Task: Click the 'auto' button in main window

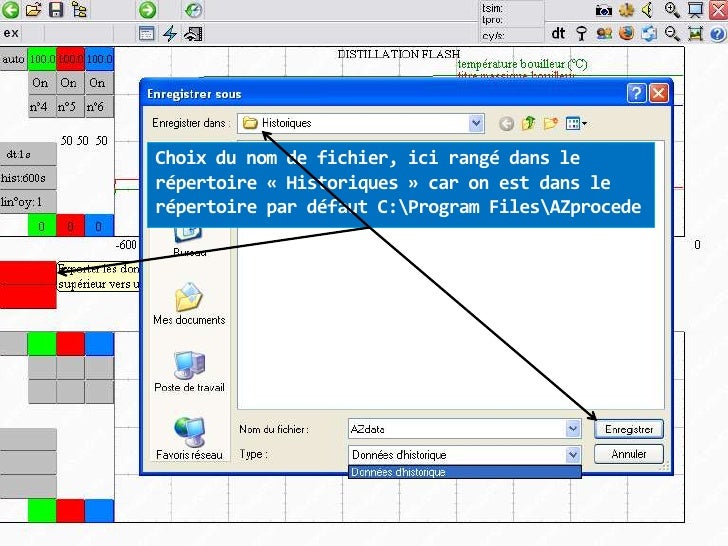Action: point(13,59)
